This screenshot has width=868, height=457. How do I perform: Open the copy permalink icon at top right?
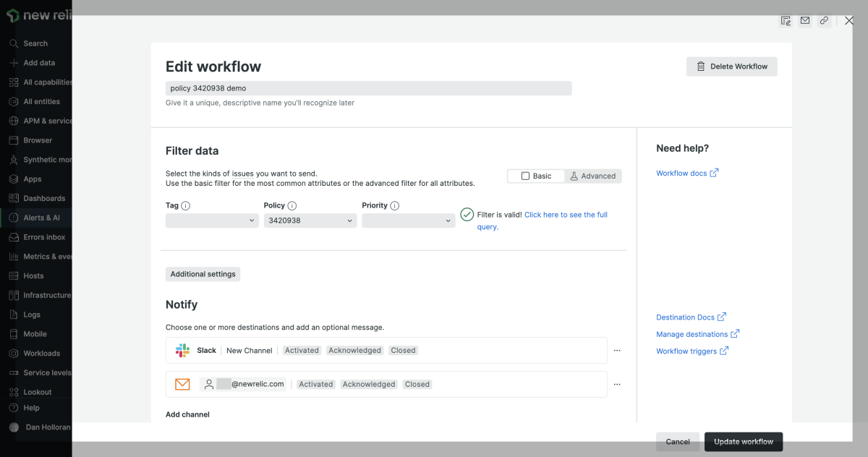824,21
